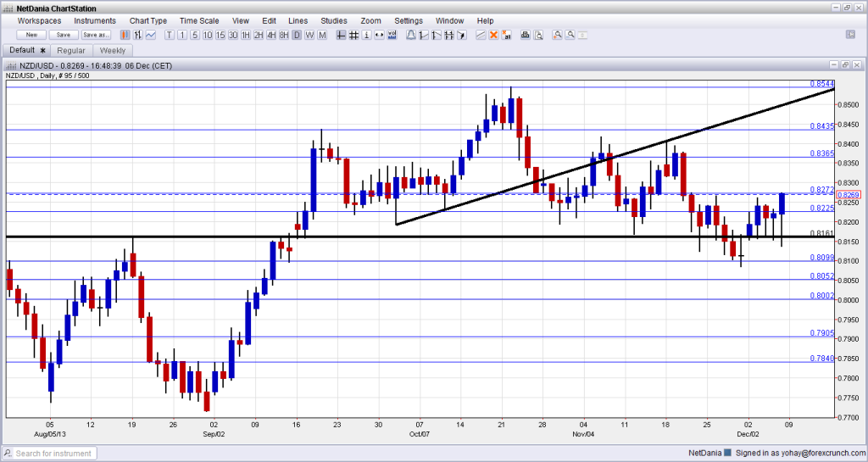Click the alert bell icon
Viewport: 868px width, 462px height.
(x=411, y=35)
